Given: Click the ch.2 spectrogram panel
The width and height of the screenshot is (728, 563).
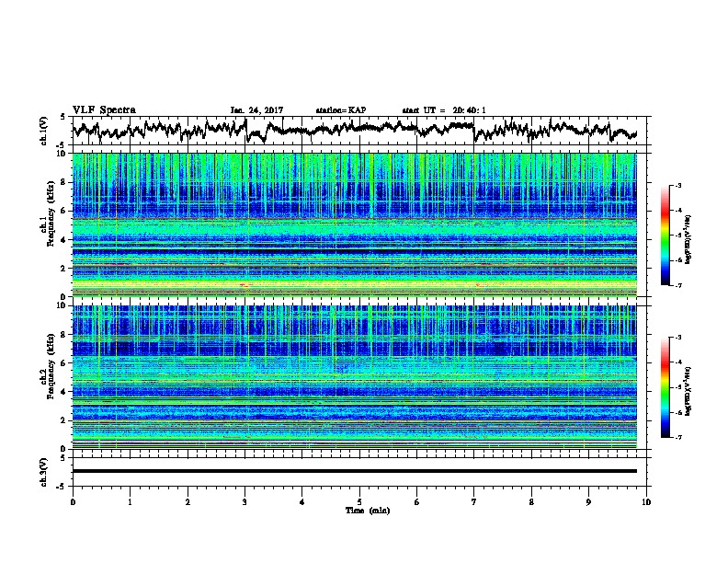Looking at the screenshot, I should click(x=354, y=377).
